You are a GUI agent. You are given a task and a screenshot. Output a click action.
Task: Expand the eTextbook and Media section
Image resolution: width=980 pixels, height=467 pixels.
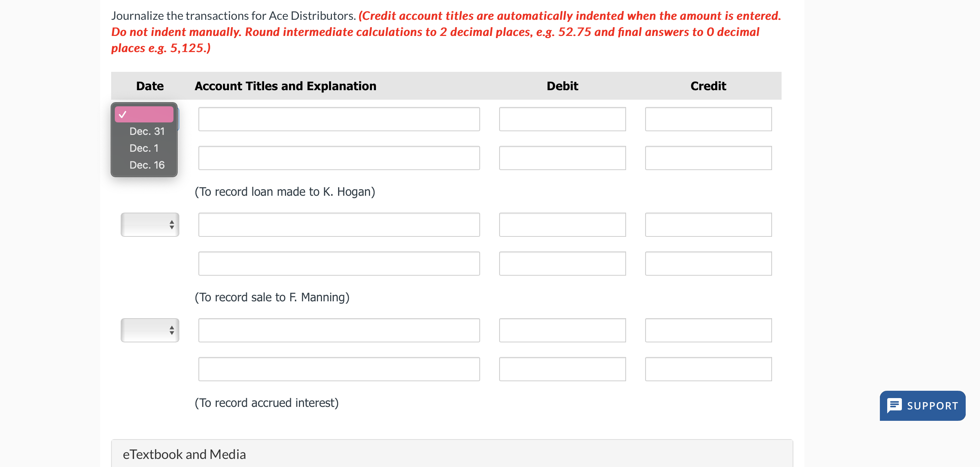coord(184,454)
